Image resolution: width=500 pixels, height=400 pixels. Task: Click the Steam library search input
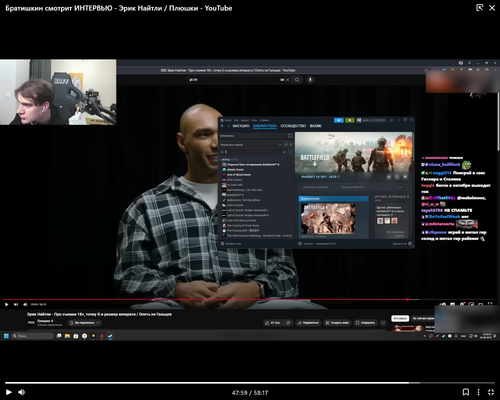[252, 152]
